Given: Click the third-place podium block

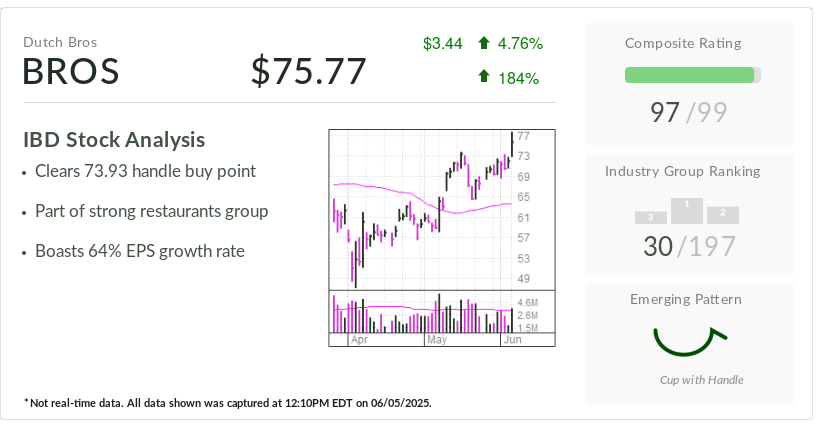Looking at the screenshot, I should click(651, 217).
